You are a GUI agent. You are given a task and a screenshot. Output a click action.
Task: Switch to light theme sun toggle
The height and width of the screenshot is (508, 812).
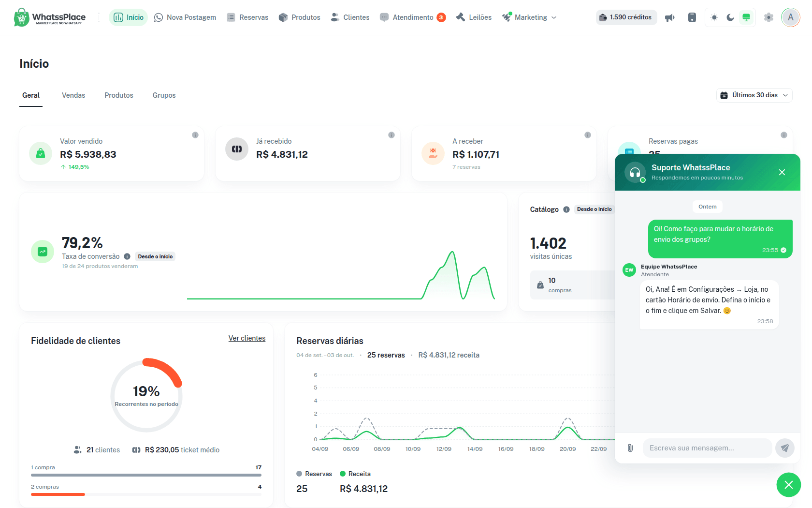(x=714, y=17)
